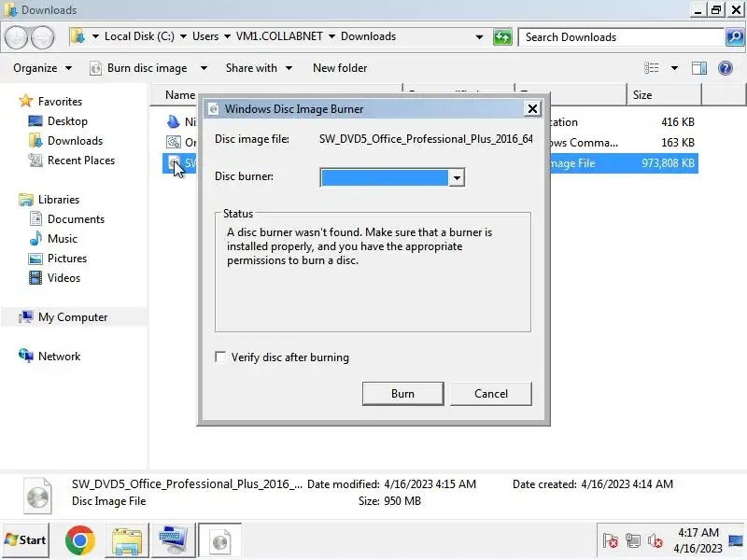Click Share with in toolbar
This screenshot has height=560, width=747.
pyautogui.click(x=251, y=68)
